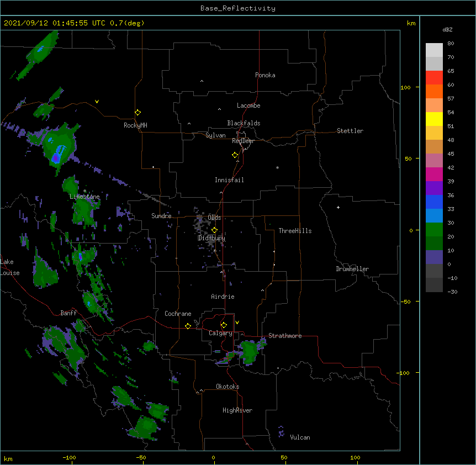The height and width of the screenshot is (465, 476).
Task: Select the magenta swatch in dBZ legend
Action: (x=434, y=174)
